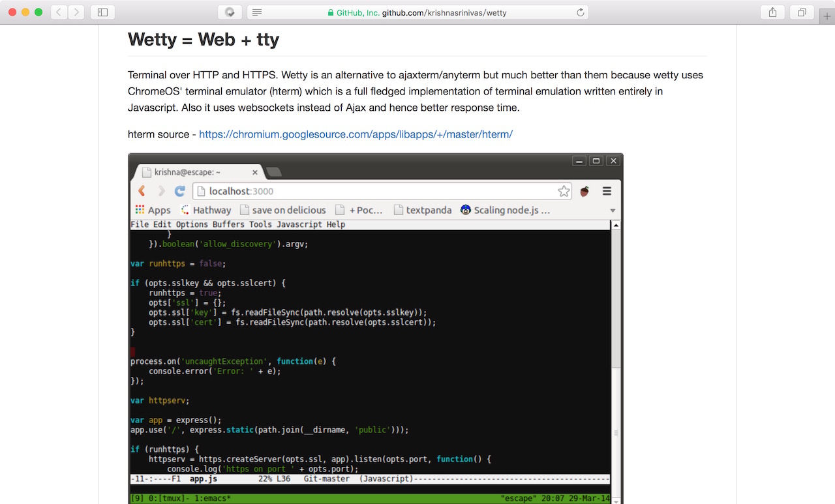Toggle the Safari sidebar button
The height and width of the screenshot is (504, 835).
103,12
